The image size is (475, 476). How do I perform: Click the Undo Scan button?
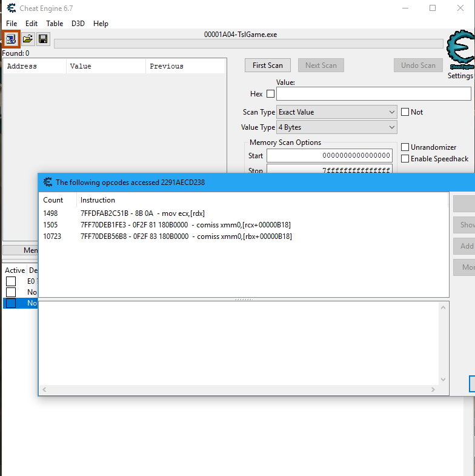pos(418,65)
